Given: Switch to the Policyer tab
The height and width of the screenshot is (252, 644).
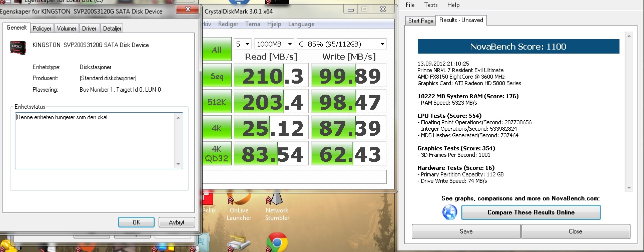Looking at the screenshot, I should [x=42, y=29].
